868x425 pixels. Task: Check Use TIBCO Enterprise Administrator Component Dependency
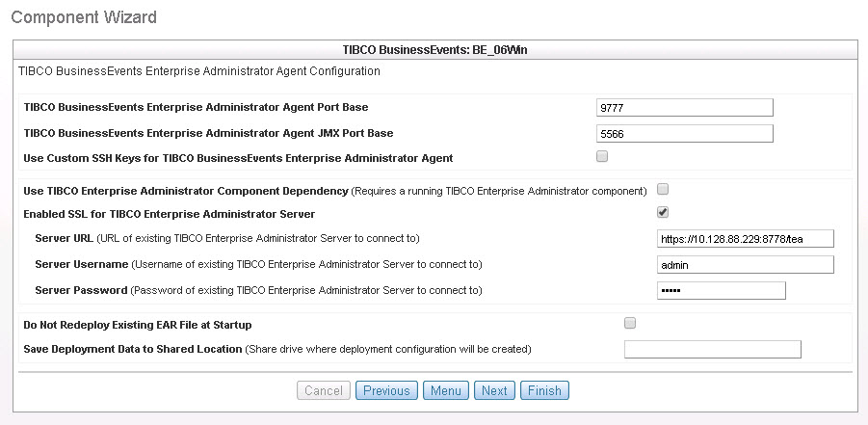(x=663, y=189)
